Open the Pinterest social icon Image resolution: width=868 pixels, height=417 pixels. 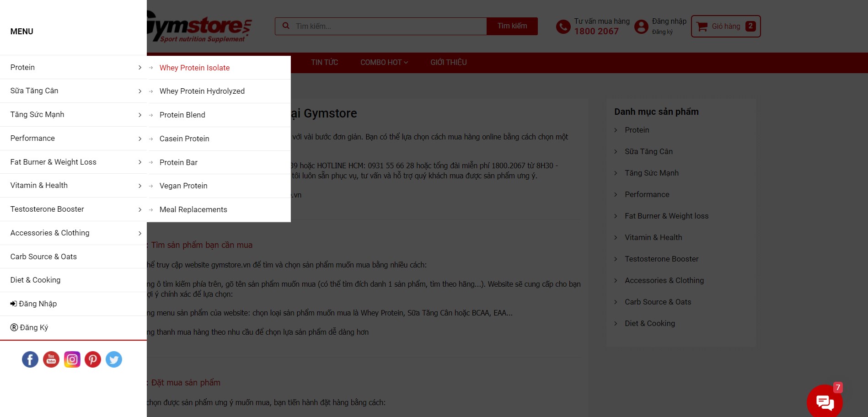93,359
